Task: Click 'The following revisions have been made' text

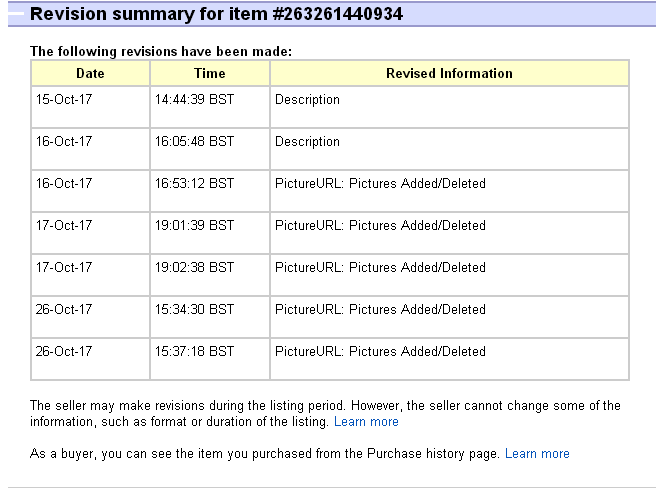Action: 160,51
